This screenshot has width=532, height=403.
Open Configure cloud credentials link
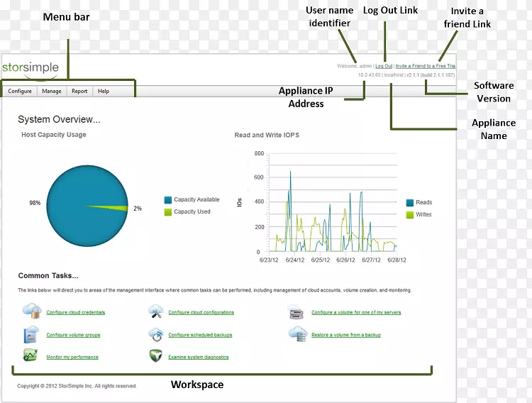(x=76, y=312)
